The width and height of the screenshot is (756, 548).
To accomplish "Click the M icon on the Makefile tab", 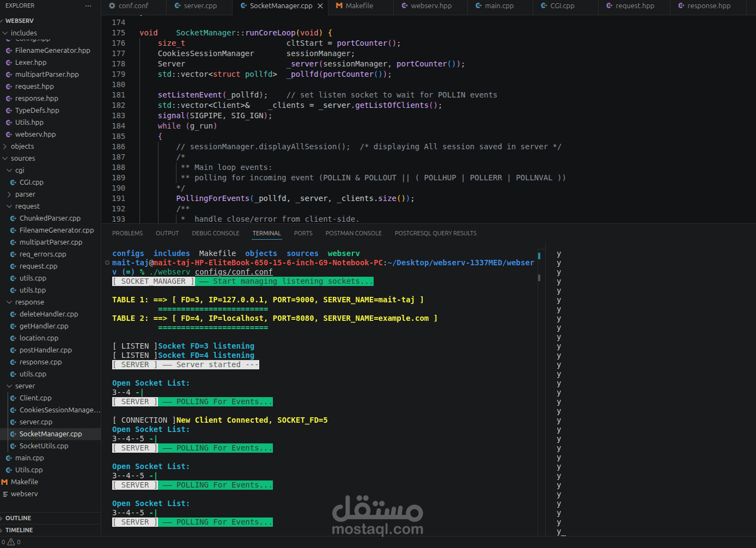I will click(x=339, y=6).
